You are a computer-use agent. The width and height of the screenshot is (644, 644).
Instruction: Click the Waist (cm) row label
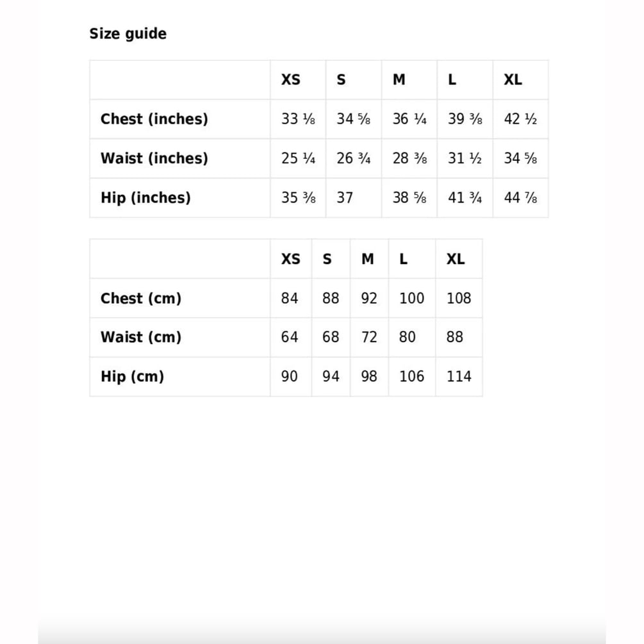tap(141, 337)
